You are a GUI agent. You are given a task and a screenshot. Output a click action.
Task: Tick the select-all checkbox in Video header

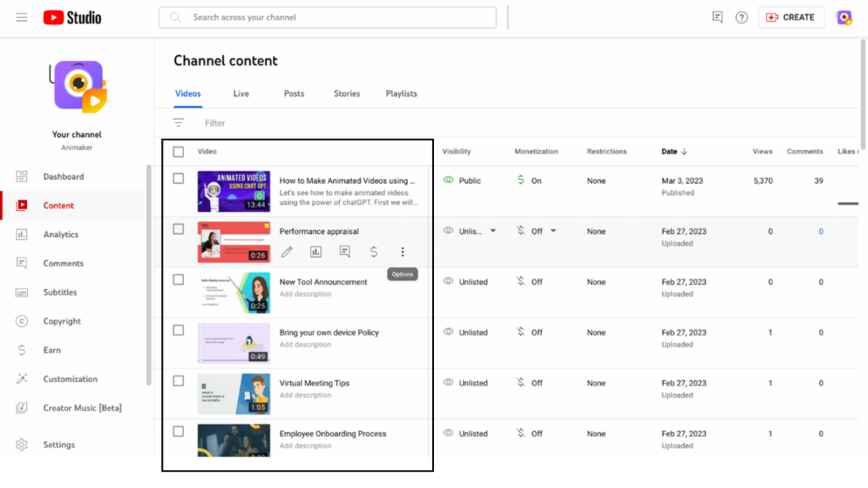178,152
